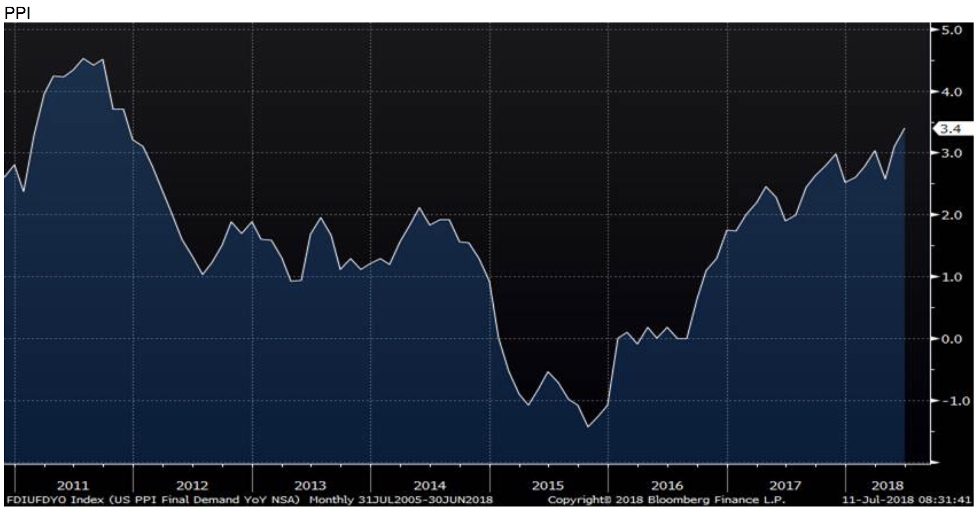Click the 11-Jul-2018 timestamp
Viewport: 980px width, 512px height.
pos(907,500)
